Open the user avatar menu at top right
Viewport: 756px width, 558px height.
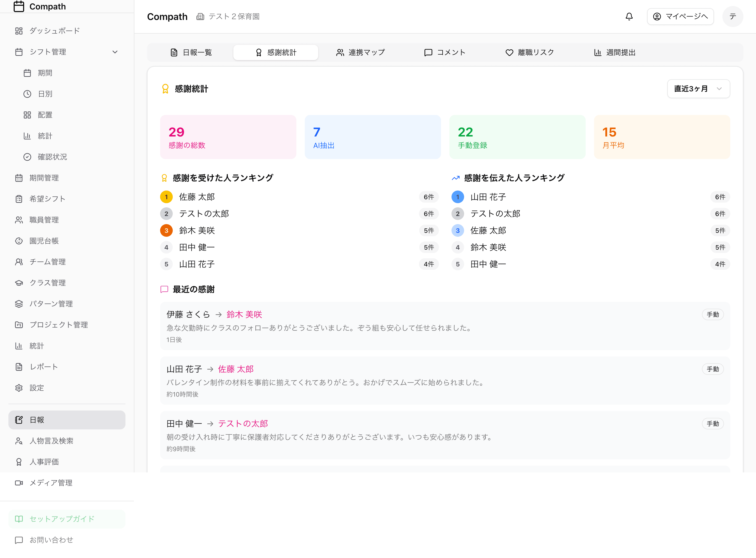pyautogui.click(x=733, y=16)
